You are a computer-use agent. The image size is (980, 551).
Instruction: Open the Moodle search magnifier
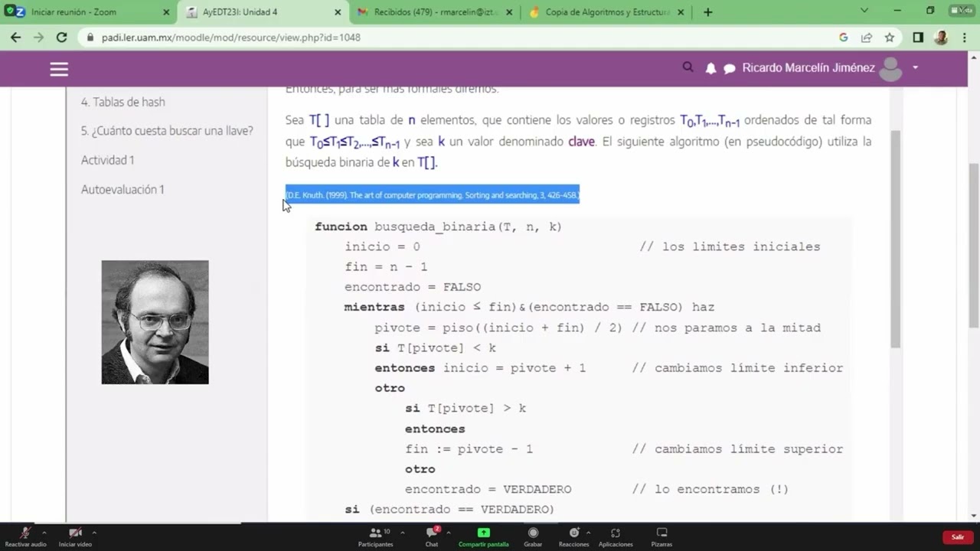[x=688, y=67]
